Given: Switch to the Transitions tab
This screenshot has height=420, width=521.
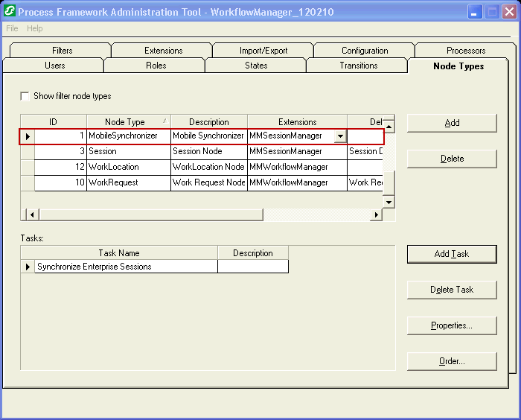Looking at the screenshot, I should [358, 66].
